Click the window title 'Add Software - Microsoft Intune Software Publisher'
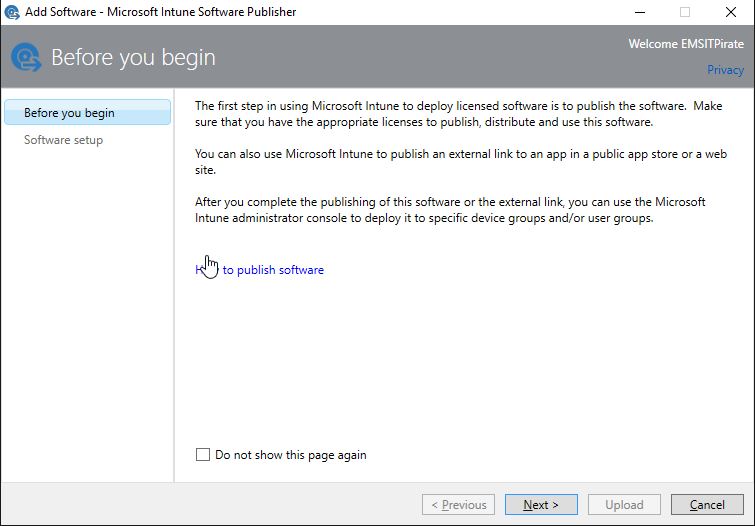This screenshot has width=755, height=526. click(160, 12)
